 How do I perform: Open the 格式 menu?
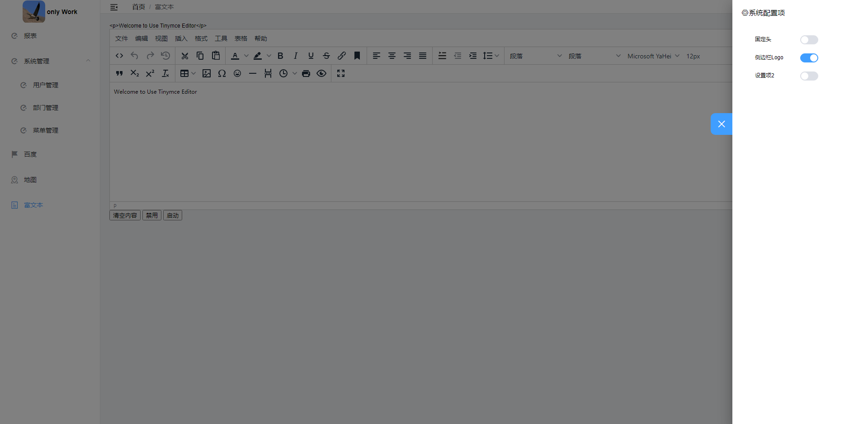[201, 38]
